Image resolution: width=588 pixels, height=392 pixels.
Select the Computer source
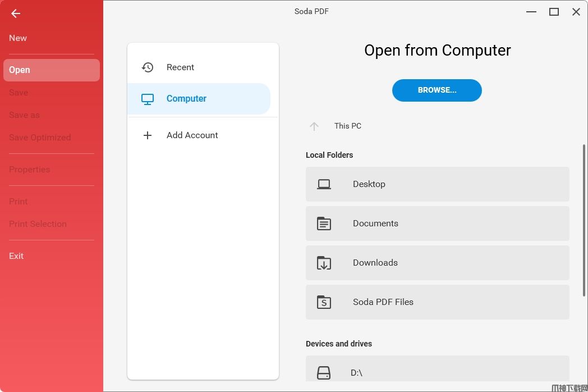pos(199,99)
